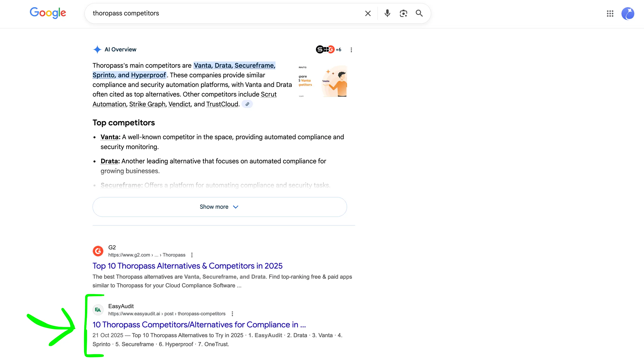Open EasyAudit result three-dot menu

tap(232, 314)
